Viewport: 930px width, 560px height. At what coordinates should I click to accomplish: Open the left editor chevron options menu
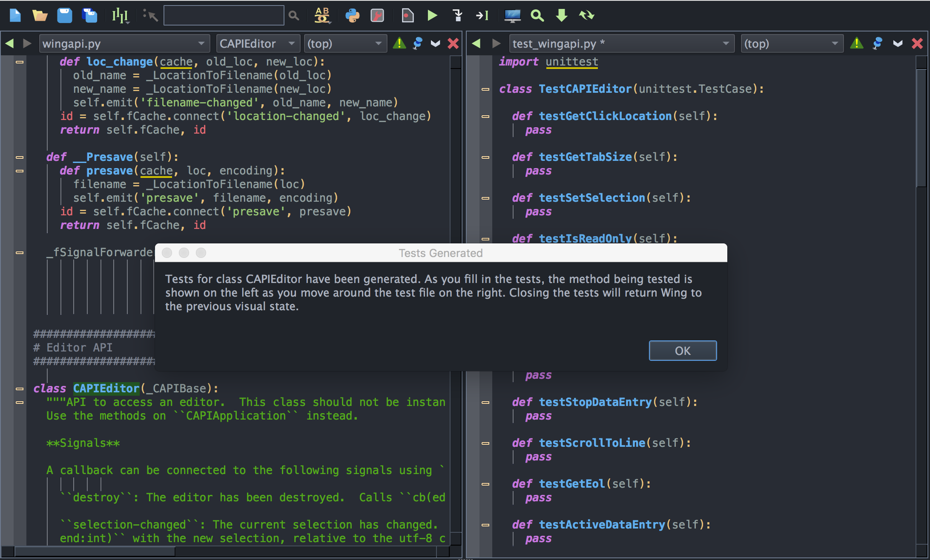435,43
